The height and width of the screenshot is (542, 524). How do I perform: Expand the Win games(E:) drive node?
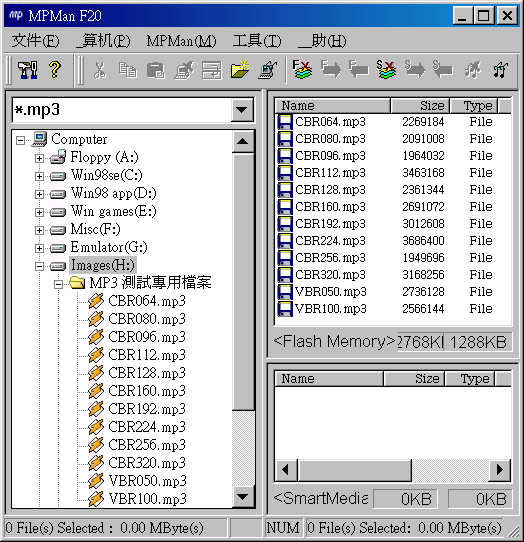[39, 212]
